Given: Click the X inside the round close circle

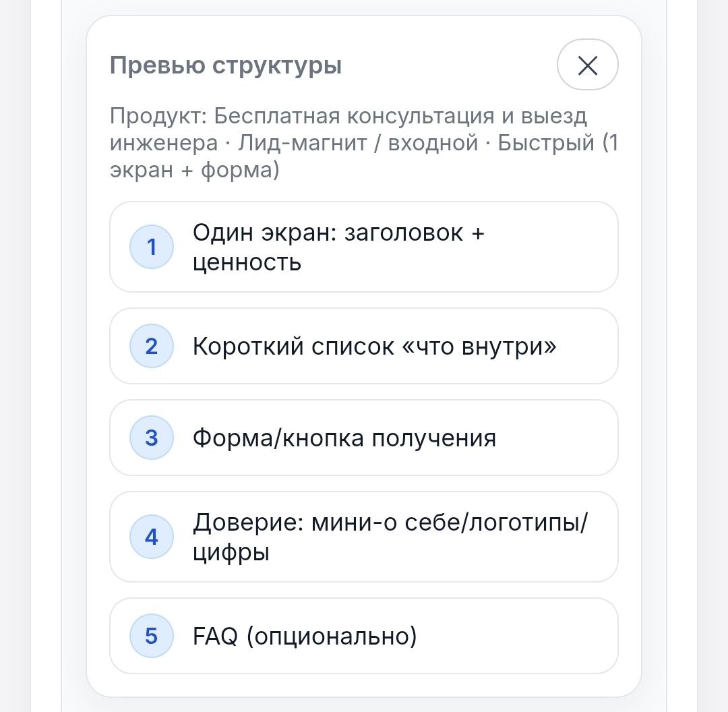Looking at the screenshot, I should click(x=588, y=65).
